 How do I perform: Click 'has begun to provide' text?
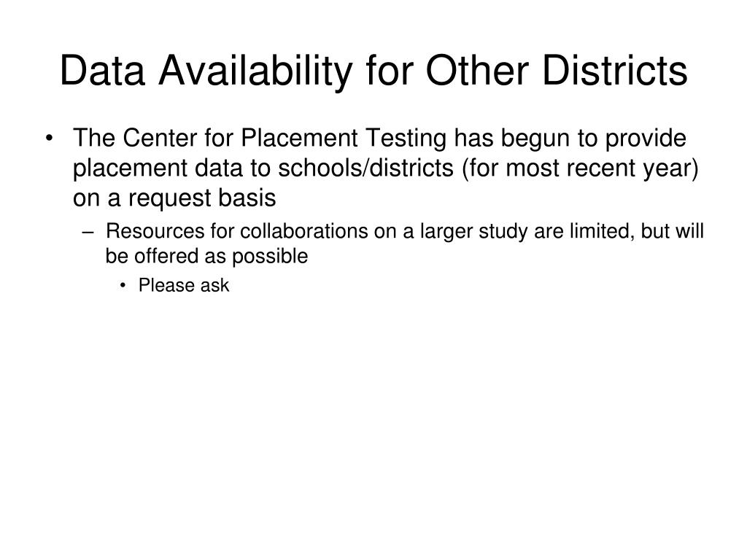pos(570,139)
